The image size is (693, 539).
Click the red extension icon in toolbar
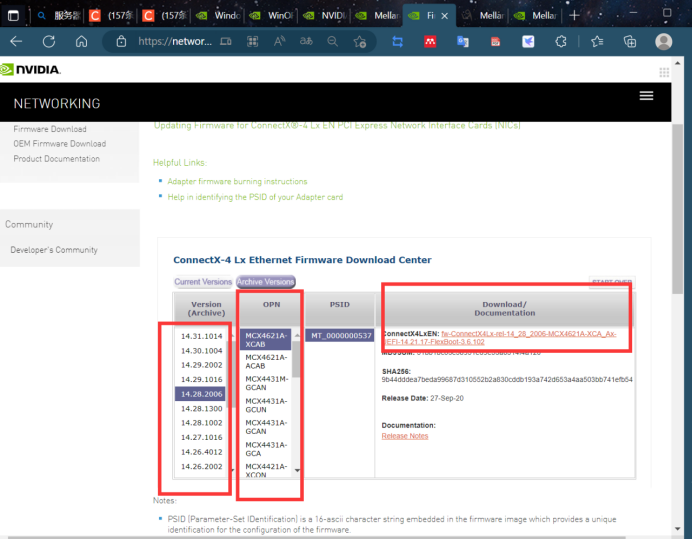[430, 42]
